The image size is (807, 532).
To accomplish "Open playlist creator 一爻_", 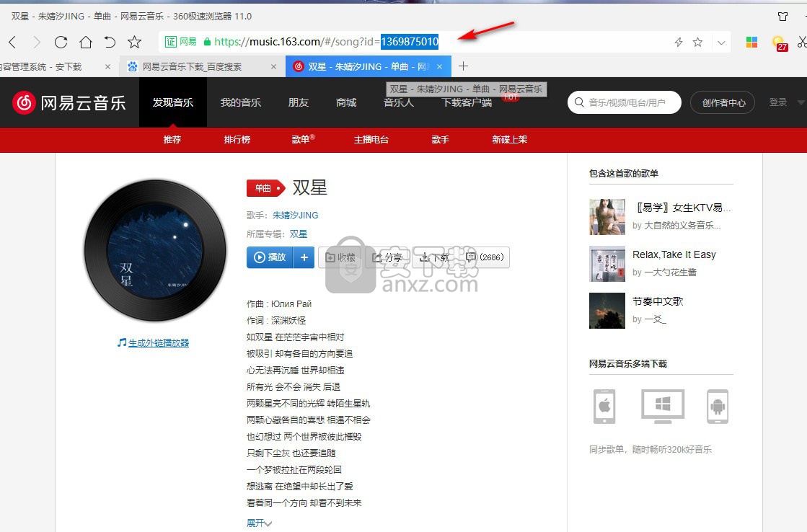I will click(x=655, y=319).
